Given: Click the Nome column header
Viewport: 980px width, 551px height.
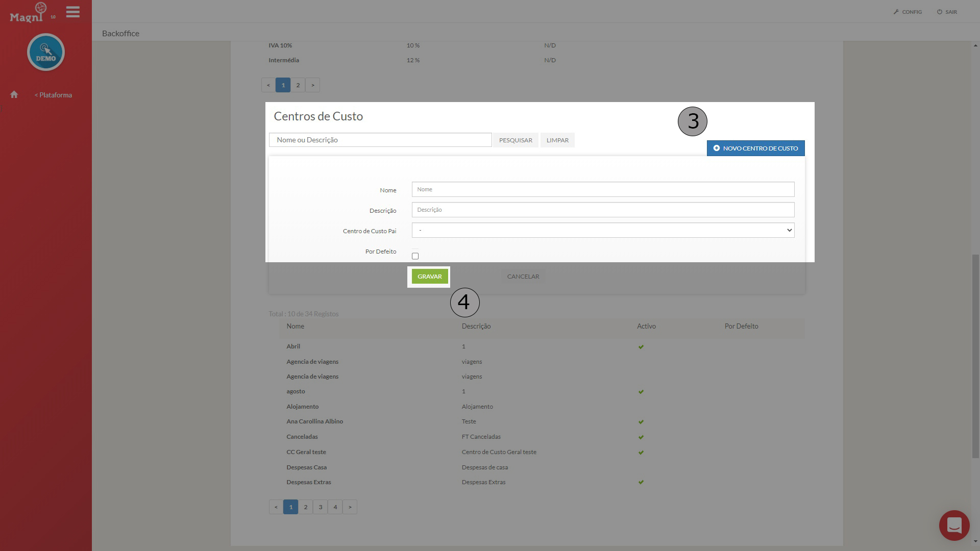Looking at the screenshot, I should pyautogui.click(x=295, y=326).
